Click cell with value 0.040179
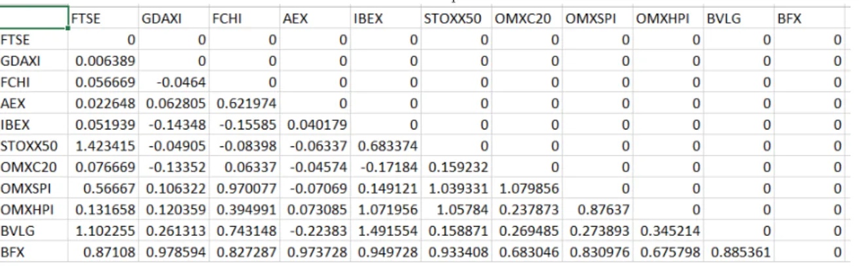The image size is (868, 266). coord(315,125)
